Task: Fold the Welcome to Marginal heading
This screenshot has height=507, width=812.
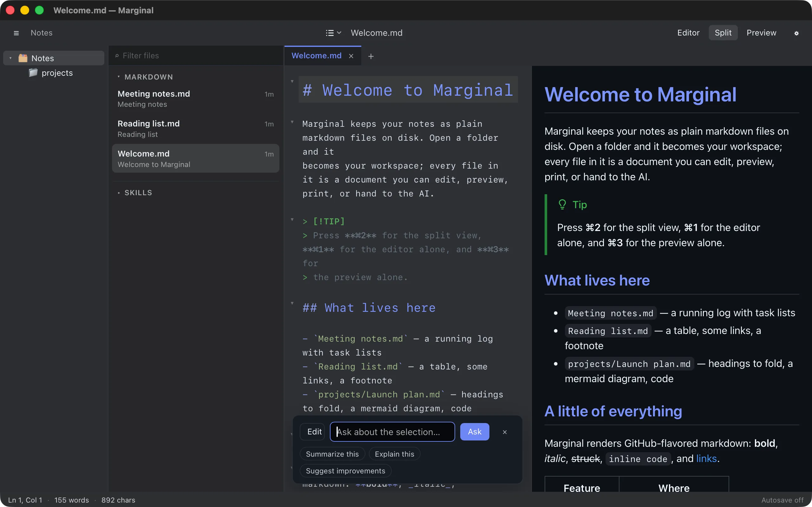Action: 292,81
